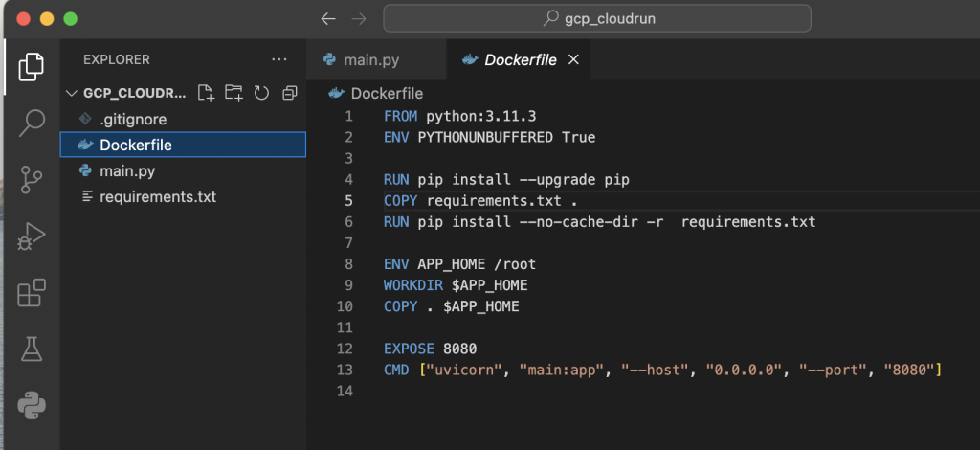Screen dimensions: 980x450
Task: Close the Dockerfile tab
Action: point(574,59)
